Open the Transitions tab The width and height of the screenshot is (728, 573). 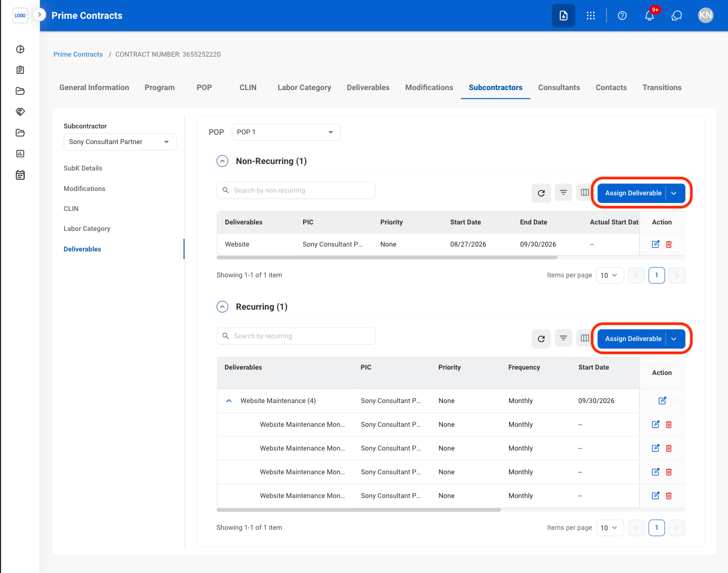click(662, 87)
